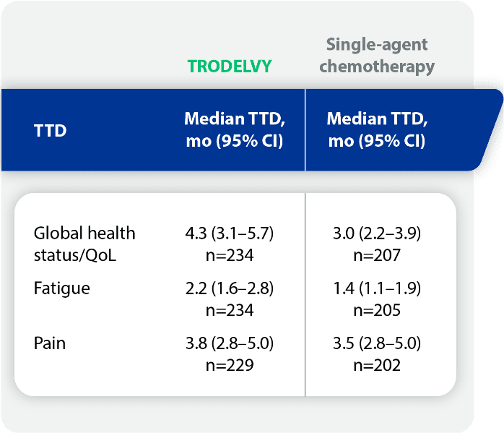Click the 3.8 (2.8–5.0) Pain value

[x=230, y=343]
